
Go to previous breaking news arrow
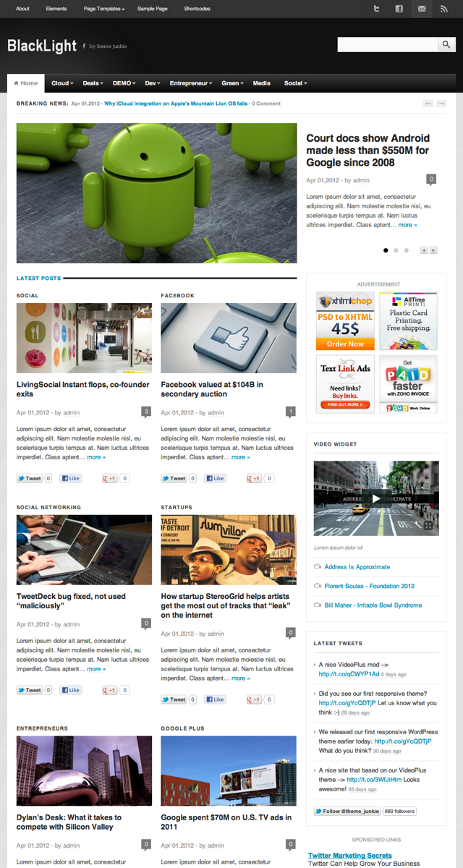(428, 103)
